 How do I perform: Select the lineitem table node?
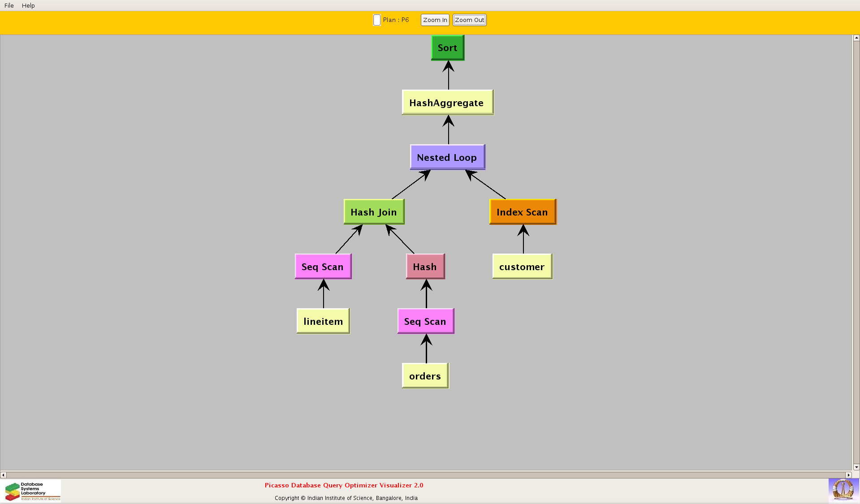pos(323,321)
